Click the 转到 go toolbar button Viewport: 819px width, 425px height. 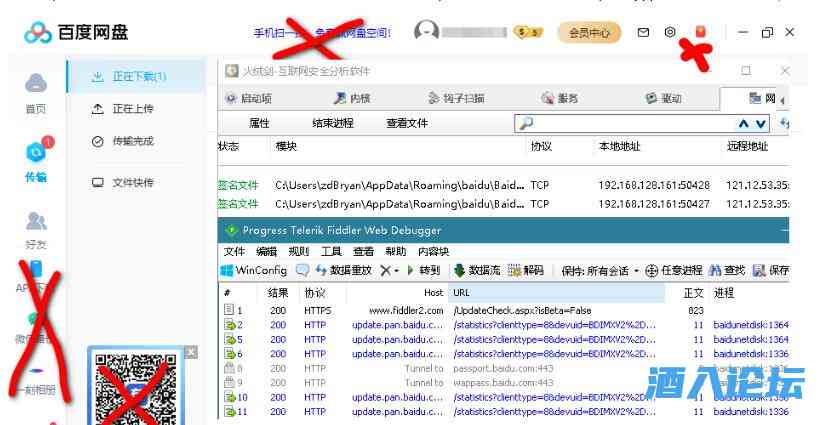coord(424,270)
